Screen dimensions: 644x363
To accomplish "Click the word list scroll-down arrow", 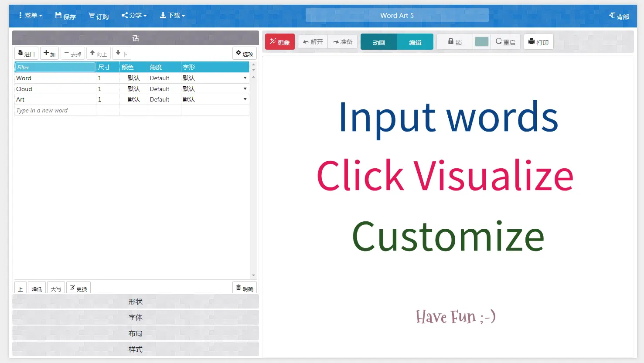I will 253,275.
